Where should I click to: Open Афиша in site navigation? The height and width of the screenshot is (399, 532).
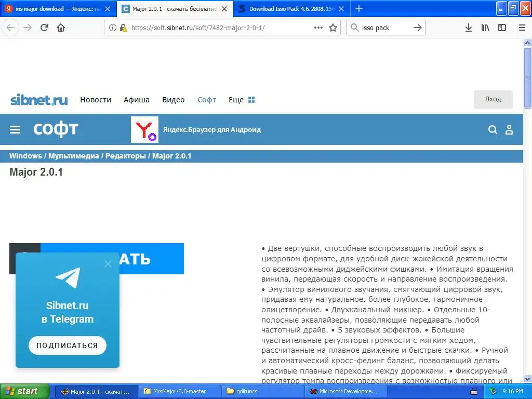pyautogui.click(x=137, y=100)
